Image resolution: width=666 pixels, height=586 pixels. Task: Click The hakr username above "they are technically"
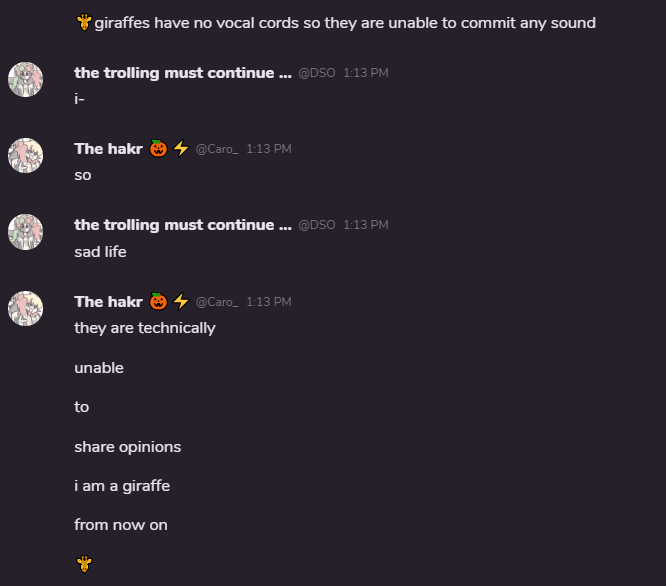108,301
